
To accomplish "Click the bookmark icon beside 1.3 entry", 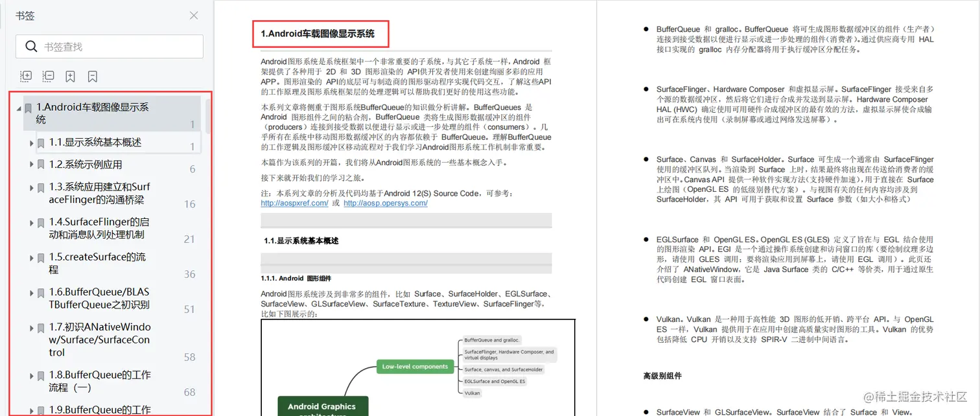I will (x=40, y=187).
